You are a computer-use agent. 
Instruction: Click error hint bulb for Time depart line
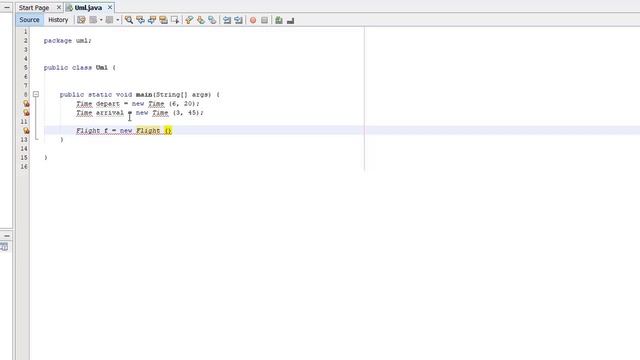[x=26, y=104]
